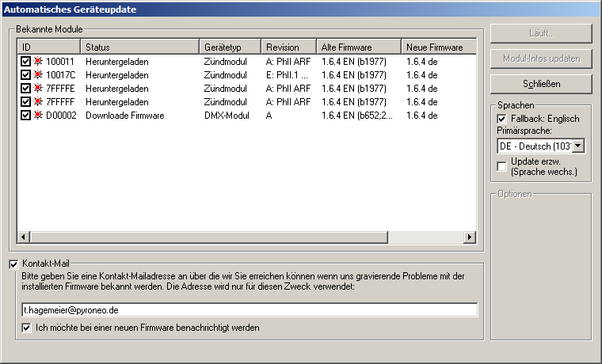Click the horizontal scrollbar thumb
The width and height of the screenshot is (602, 364).
[208, 237]
